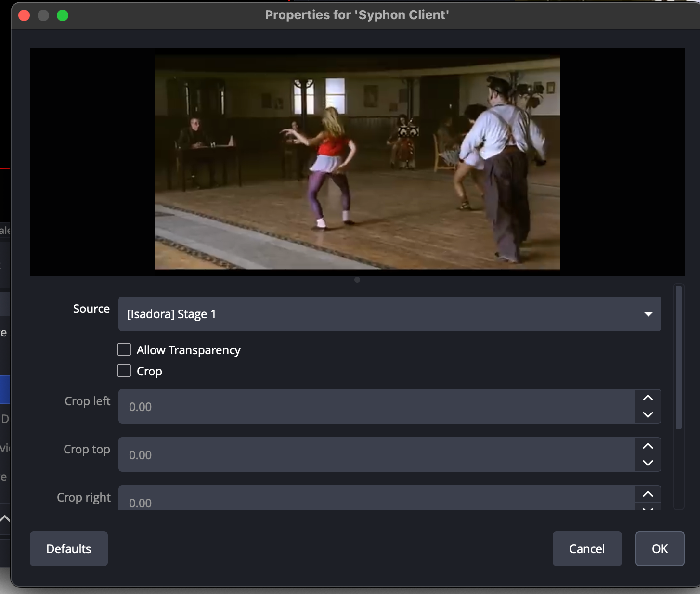
Task: Tick the Crop checkbox
Action: pyautogui.click(x=124, y=371)
